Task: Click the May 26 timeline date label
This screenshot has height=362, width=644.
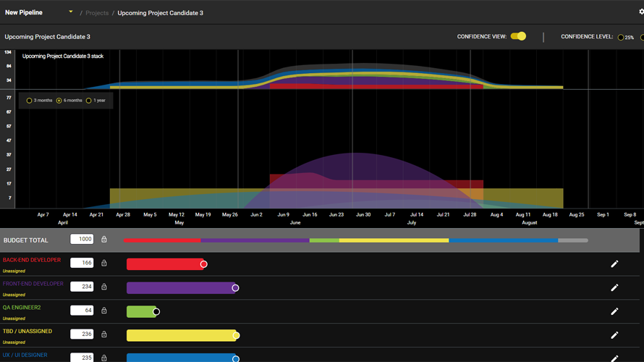Action: point(229,215)
